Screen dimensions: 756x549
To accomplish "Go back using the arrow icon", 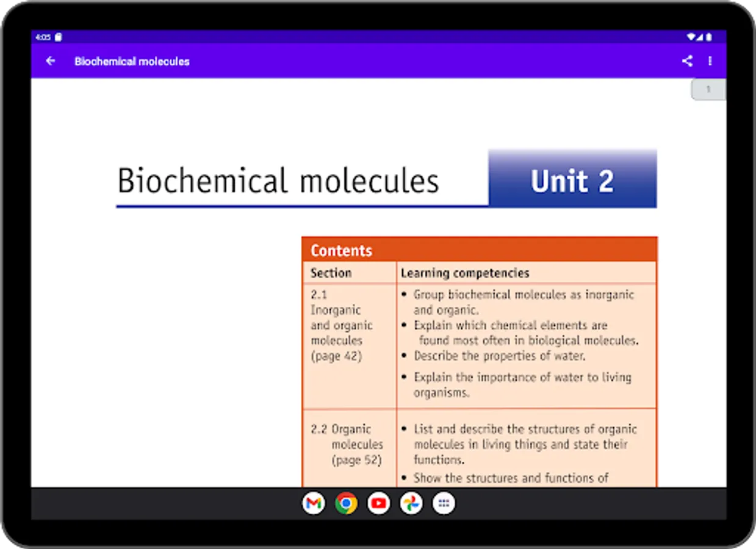I will [51, 61].
